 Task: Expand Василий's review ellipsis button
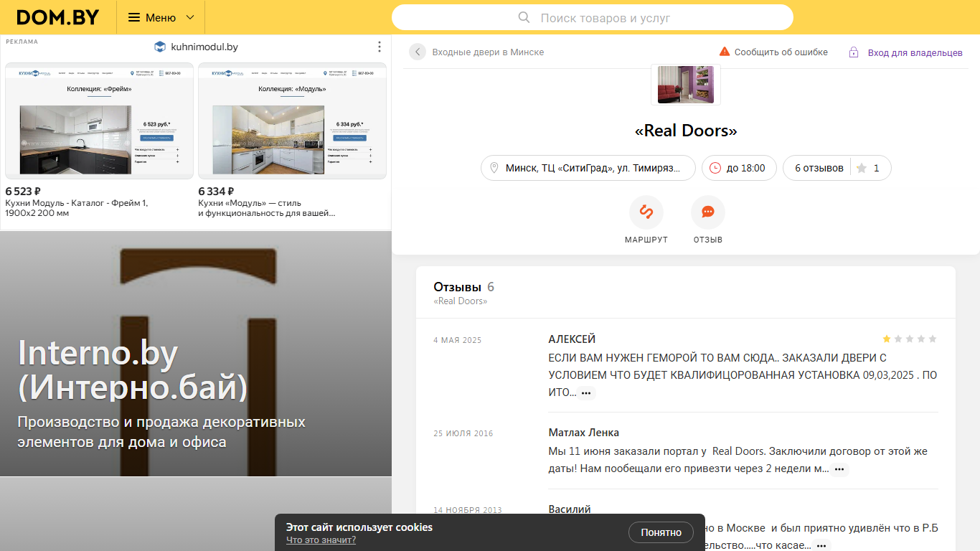[822, 546]
